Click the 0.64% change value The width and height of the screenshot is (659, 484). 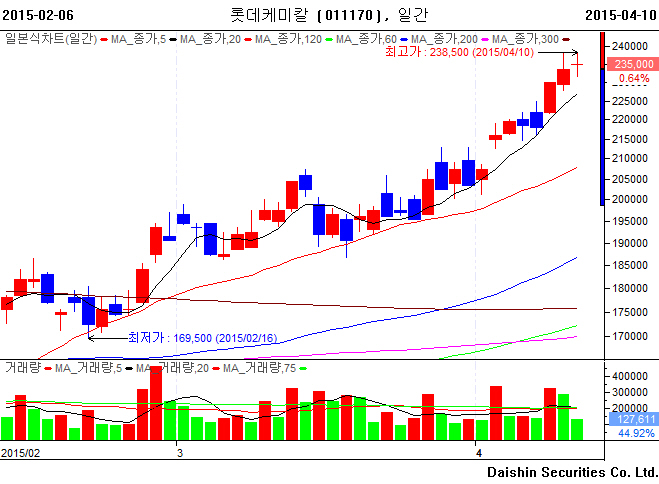point(634,78)
